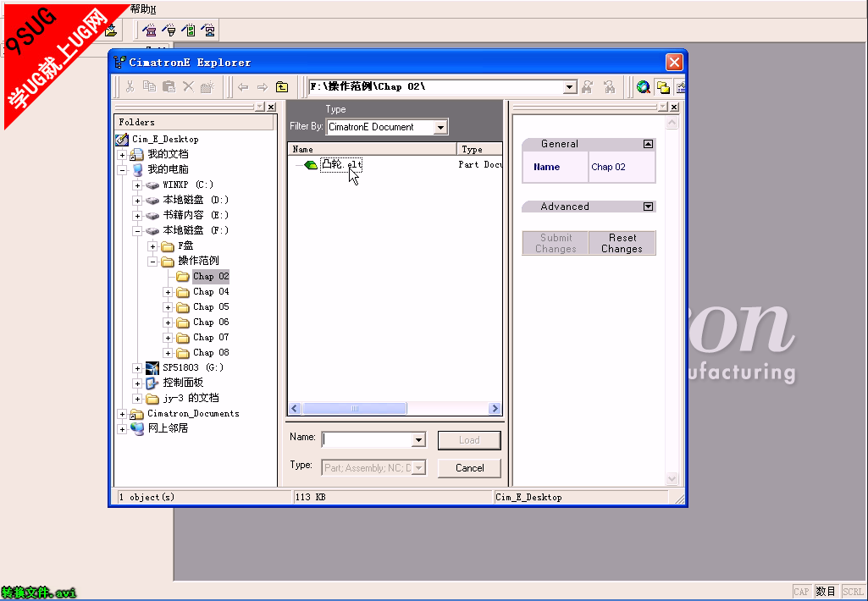This screenshot has width=868, height=601.
Task: Expand the Chap 04 folder node
Action: coord(168,292)
